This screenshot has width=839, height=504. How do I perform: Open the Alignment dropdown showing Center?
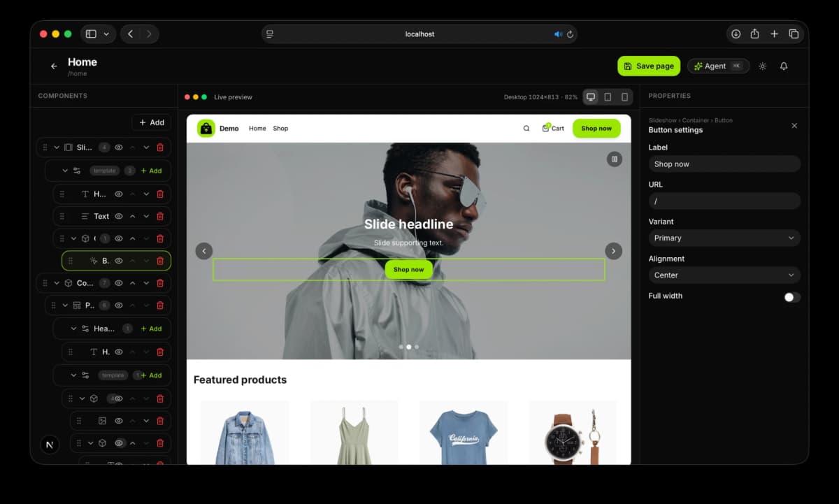724,275
